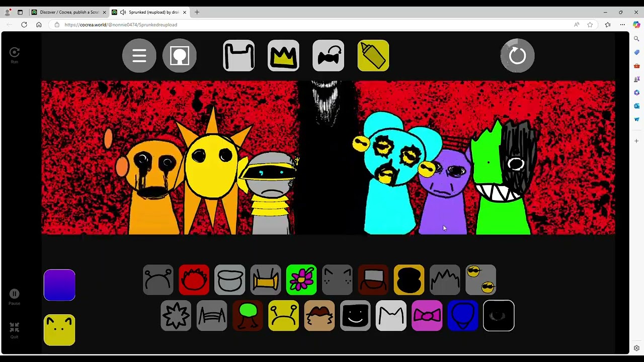Click the cyan character with sunglasses emojis

click(390, 173)
